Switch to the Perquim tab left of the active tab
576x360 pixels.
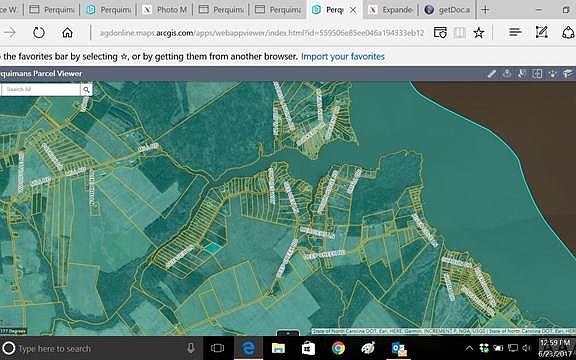[278, 10]
